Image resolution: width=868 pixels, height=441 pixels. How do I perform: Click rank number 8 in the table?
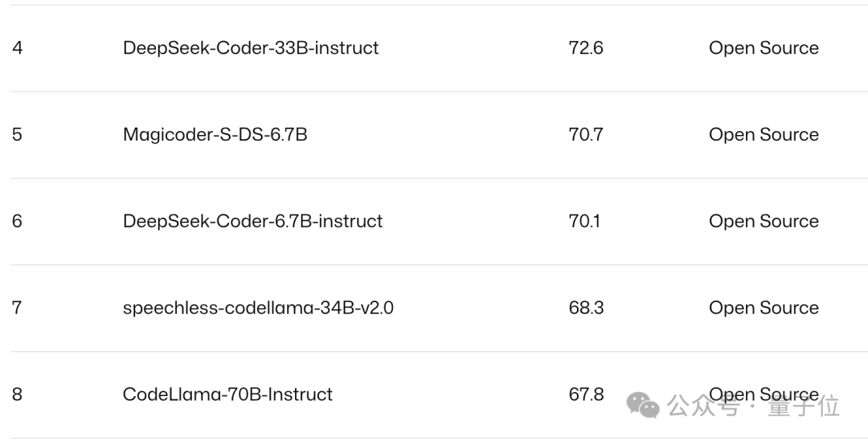[18, 394]
